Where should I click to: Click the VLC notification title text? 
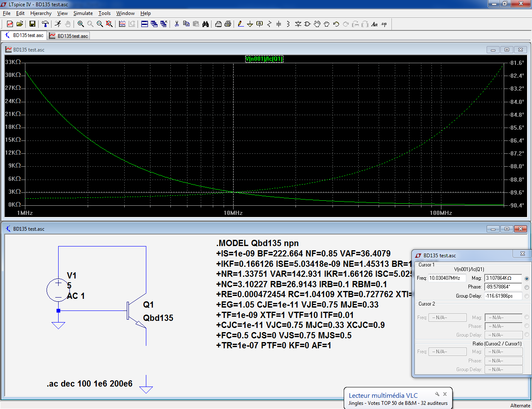tap(383, 395)
